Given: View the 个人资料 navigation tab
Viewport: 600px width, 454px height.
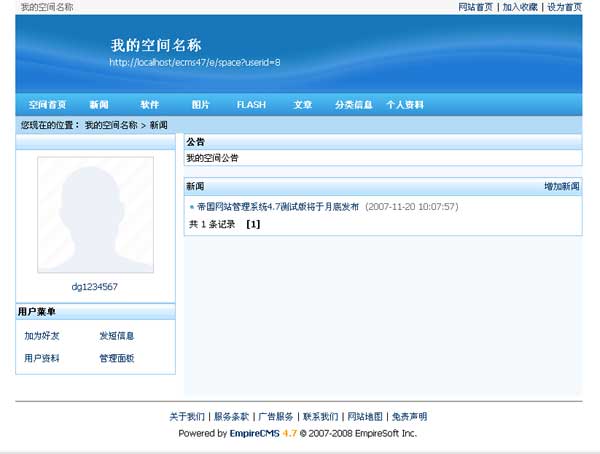Looking at the screenshot, I should [x=405, y=105].
